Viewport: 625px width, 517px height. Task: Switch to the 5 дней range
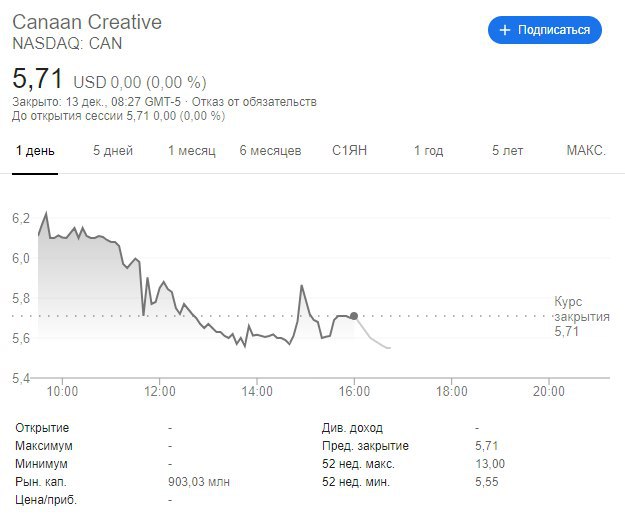tap(113, 151)
